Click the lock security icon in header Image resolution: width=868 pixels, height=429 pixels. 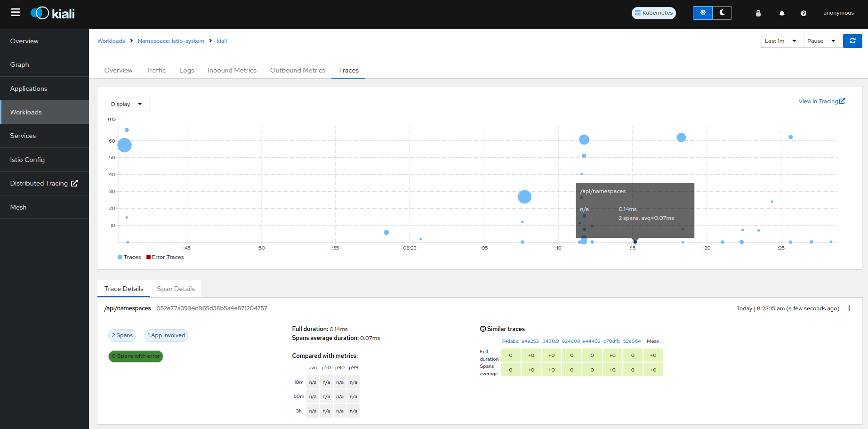click(758, 13)
